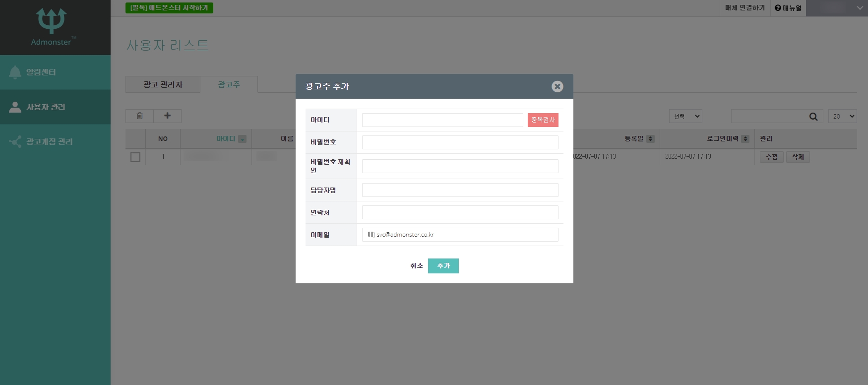Open the search filter select dropdown
The image size is (868, 385).
coord(685,117)
